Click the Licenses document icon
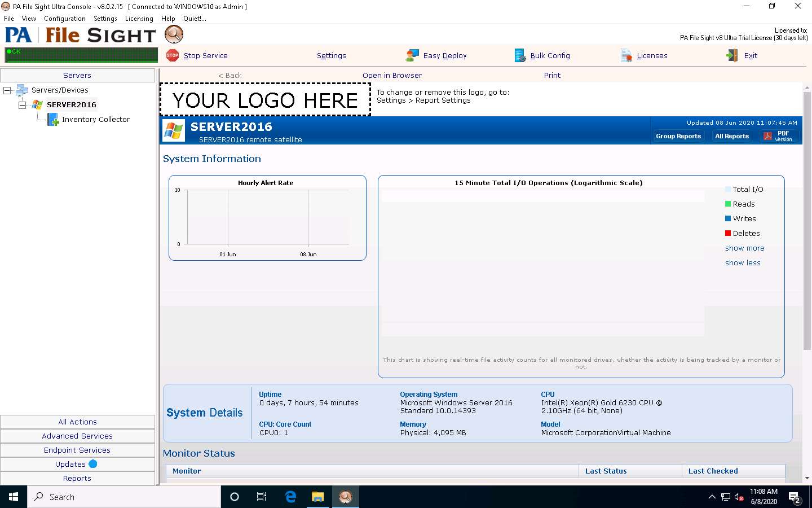812x508 pixels. (x=626, y=55)
